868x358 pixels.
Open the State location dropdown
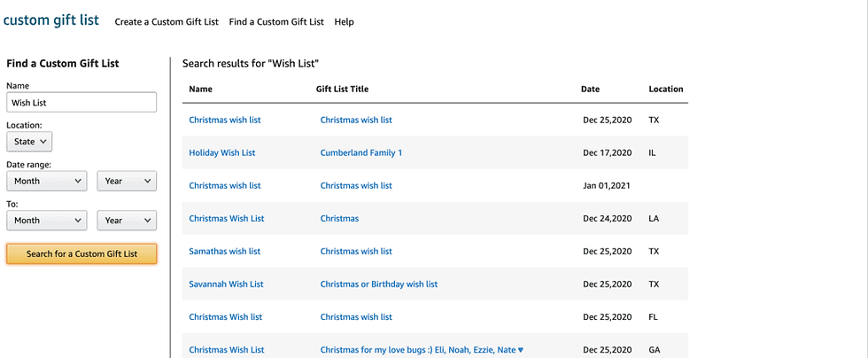click(x=29, y=141)
